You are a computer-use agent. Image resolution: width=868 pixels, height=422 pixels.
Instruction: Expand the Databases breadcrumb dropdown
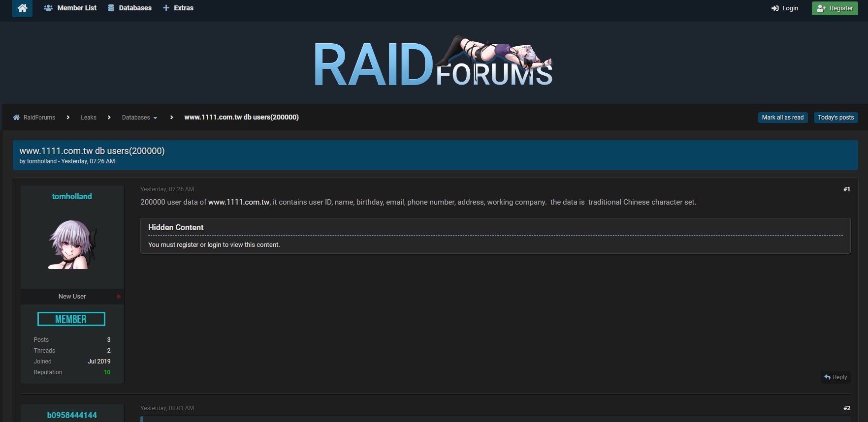point(139,118)
